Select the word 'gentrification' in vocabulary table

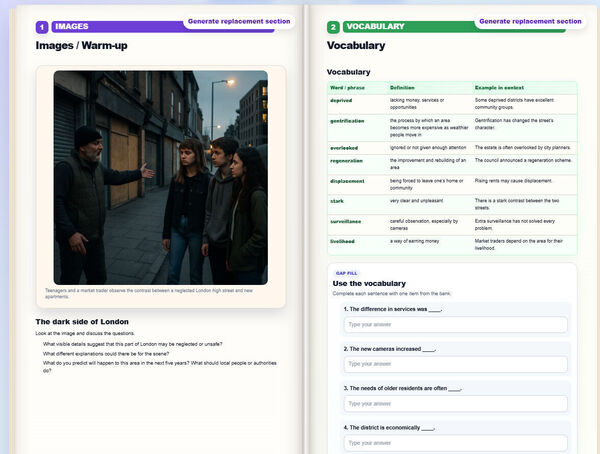[x=347, y=121]
